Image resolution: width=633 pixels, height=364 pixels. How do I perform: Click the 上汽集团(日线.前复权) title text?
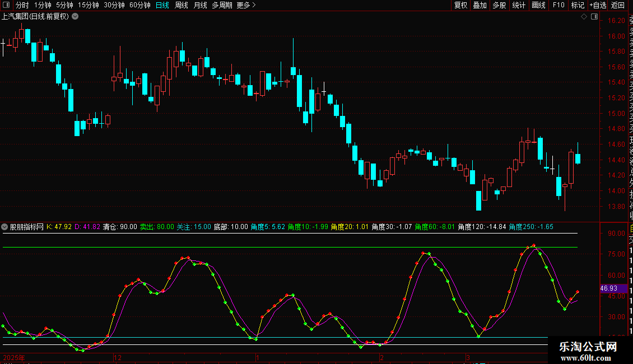pos(35,17)
